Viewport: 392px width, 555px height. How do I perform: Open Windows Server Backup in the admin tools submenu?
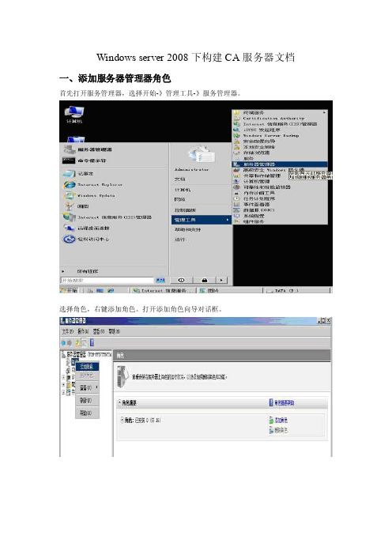pos(270,135)
